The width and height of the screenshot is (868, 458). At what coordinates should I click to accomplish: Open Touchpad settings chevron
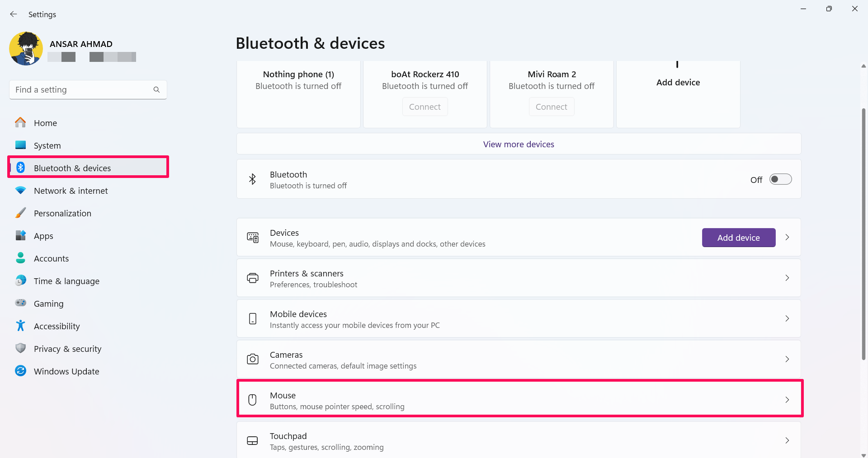coord(787,440)
